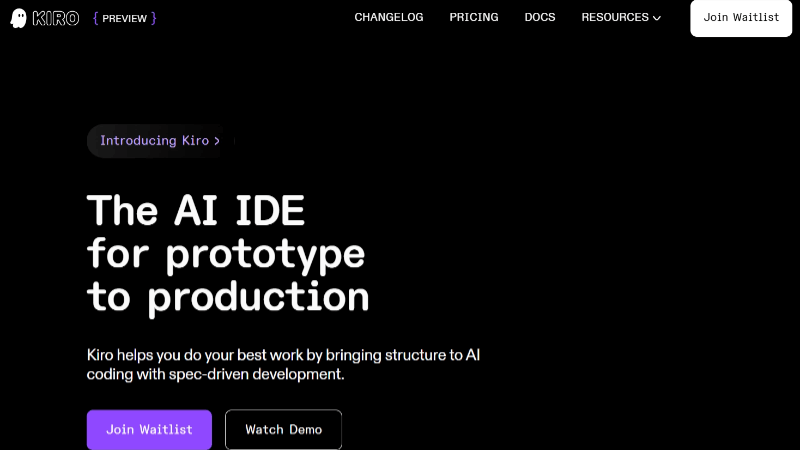Open the DOCS link
Screen dimensions: 800x450
pos(540,17)
